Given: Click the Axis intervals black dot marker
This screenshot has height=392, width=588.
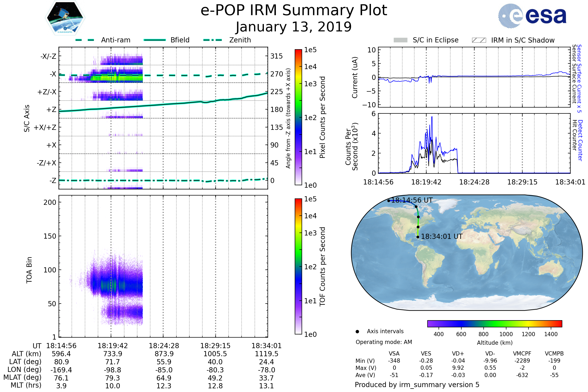Looking at the screenshot, I should coord(357,331).
